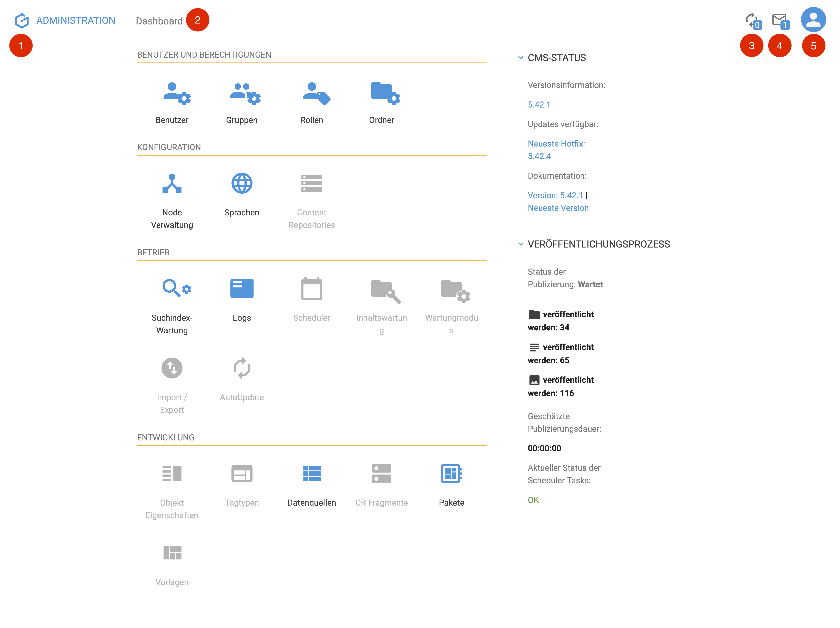This screenshot has width=840, height=628.
Task: Open the AutoUpdate refresh icon
Action: [242, 368]
